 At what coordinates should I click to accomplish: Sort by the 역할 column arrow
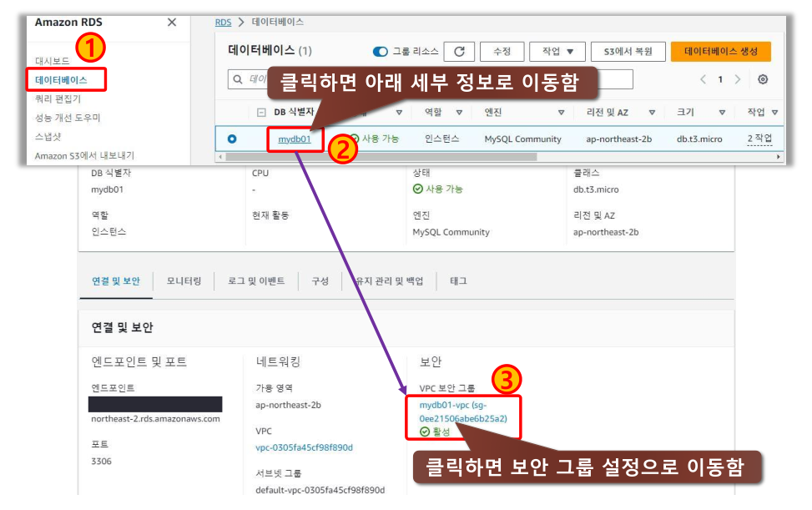pos(459,113)
